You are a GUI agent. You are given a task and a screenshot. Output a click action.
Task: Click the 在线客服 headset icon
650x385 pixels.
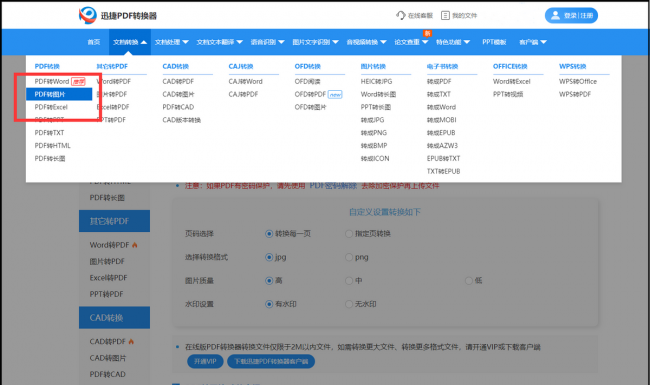click(x=400, y=15)
